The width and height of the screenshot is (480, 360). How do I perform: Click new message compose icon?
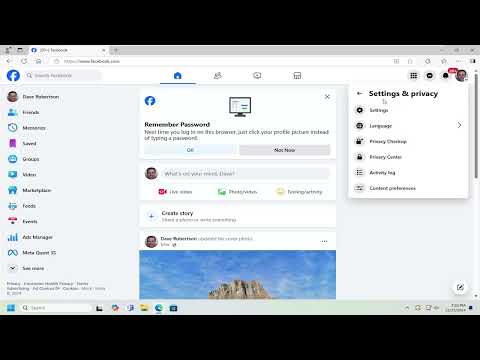point(460,287)
